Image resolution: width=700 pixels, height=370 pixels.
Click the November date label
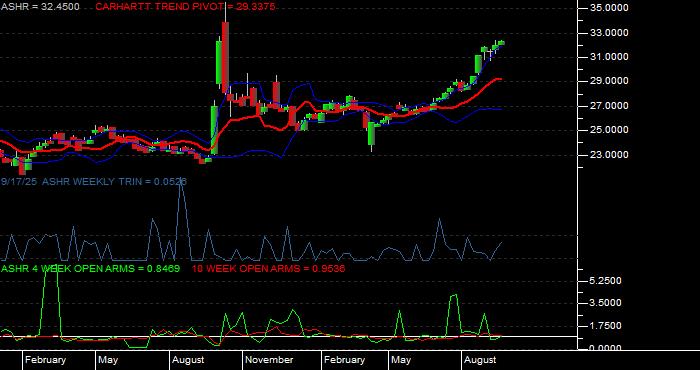(270, 360)
